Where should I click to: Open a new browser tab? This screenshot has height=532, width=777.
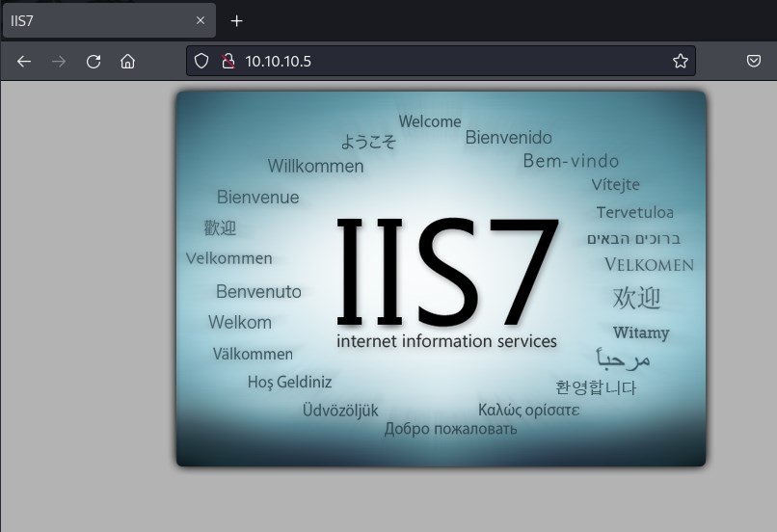237,20
